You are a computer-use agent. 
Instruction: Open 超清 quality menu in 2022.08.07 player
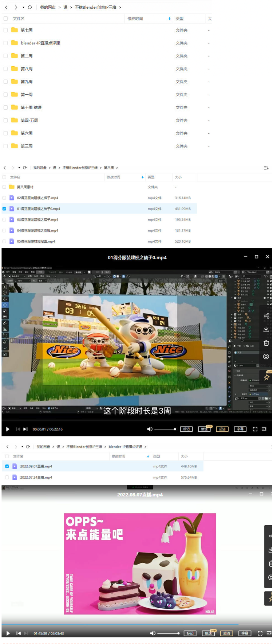[x=226, y=633]
